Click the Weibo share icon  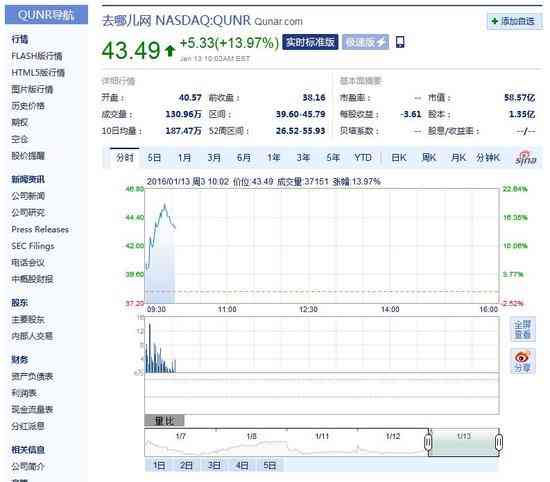coord(523,361)
